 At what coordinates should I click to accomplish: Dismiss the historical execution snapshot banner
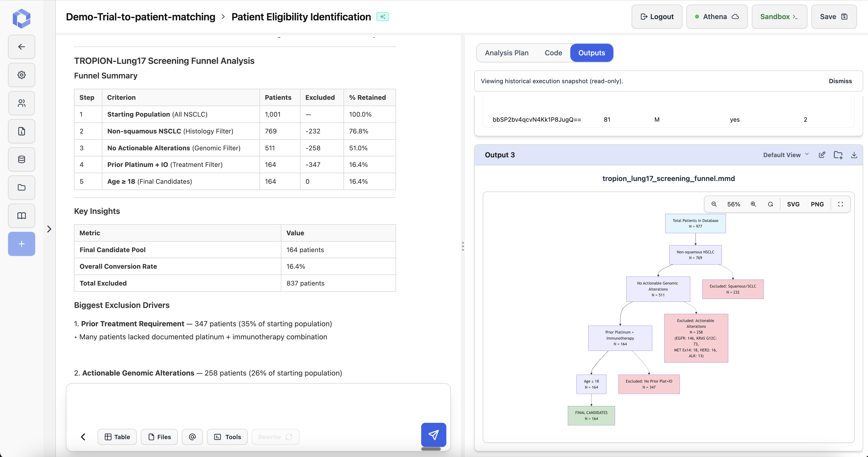[x=840, y=81]
